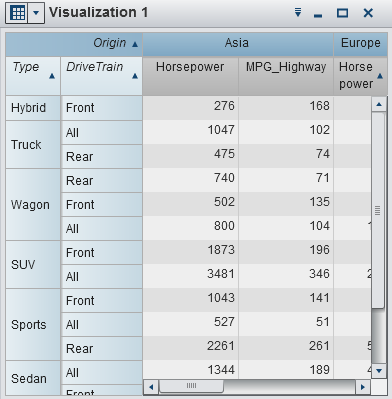Select the Europe column group header
The image size is (392, 399).
click(360, 44)
